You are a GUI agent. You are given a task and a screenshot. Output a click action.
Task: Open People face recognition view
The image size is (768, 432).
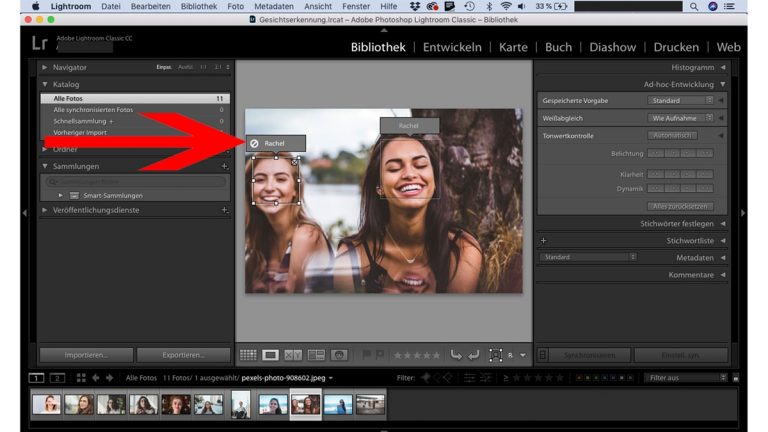click(x=339, y=354)
